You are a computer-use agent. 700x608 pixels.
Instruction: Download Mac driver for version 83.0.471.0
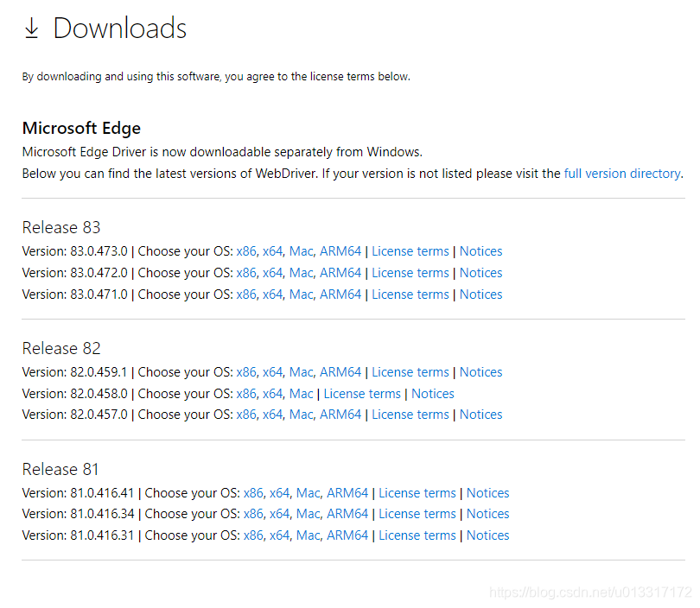(x=302, y=294)
